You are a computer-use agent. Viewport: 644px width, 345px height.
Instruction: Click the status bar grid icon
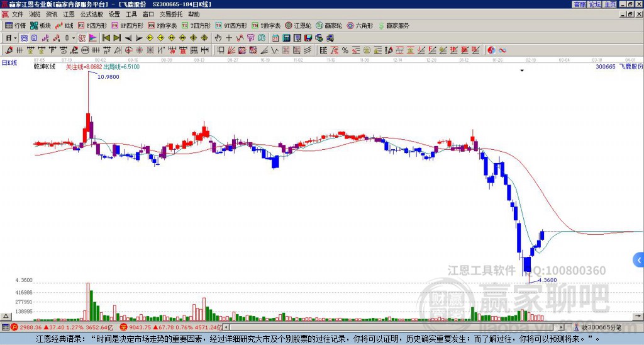[x=5, y=327]
